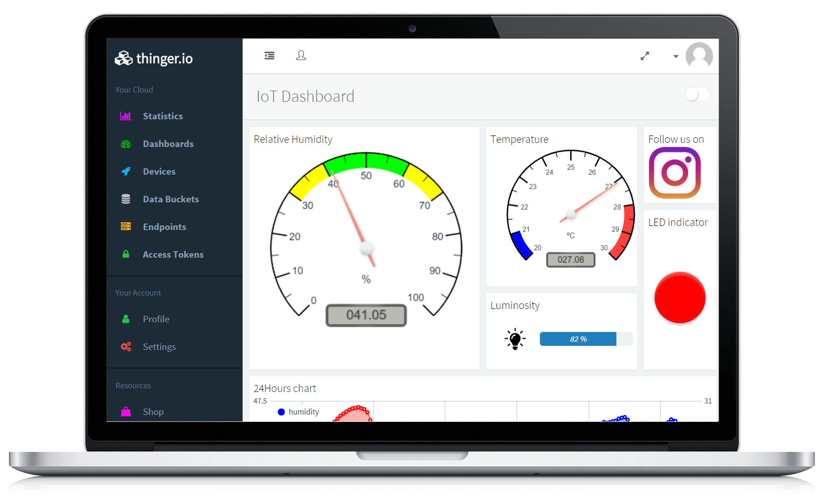This screenshot has width=822, height=504.
Task: Click the Temperature gauge dial
Action: click(570, 209)
